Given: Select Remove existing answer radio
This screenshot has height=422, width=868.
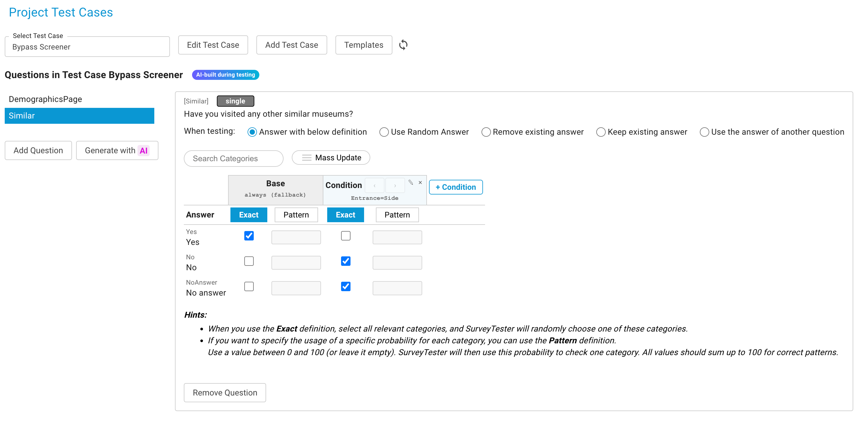Looking at the screenshot, I should [x=486, y=132].
